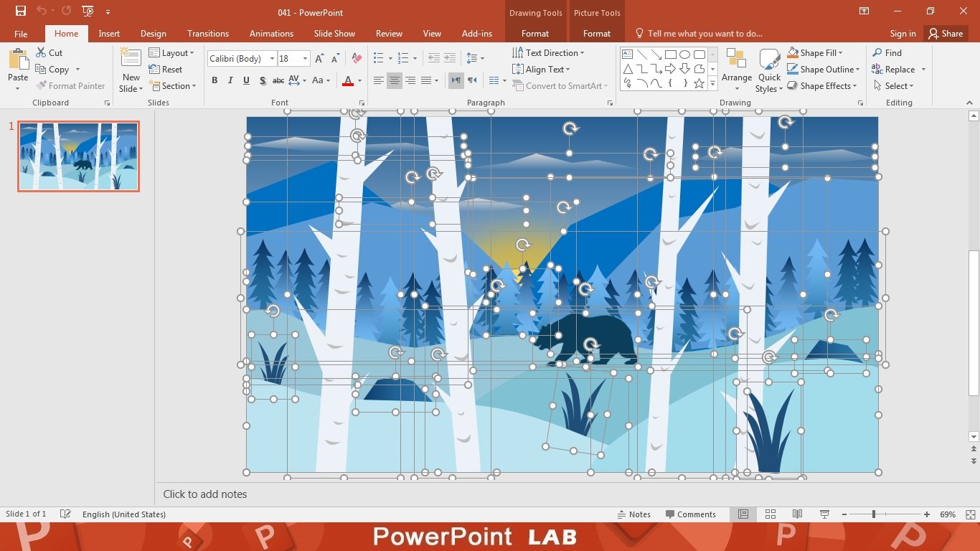Decrease the font size with the A-down icon
980x551 pixels.
pyautogui.click(x=334, y=59)
